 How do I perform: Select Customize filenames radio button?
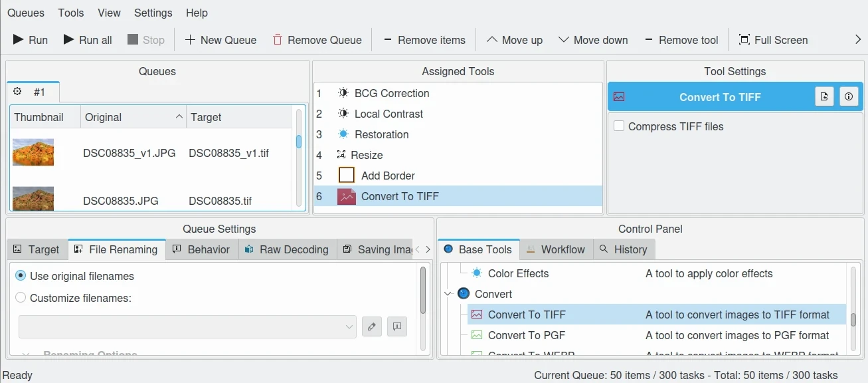click(21, 298)
